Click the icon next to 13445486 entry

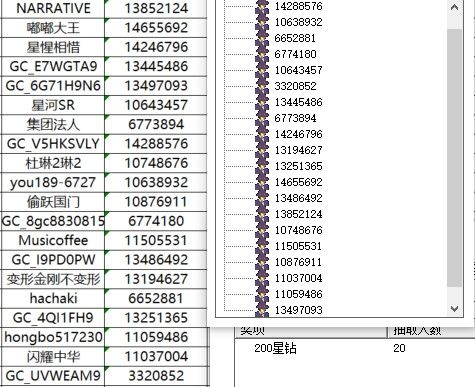(262, 102)
